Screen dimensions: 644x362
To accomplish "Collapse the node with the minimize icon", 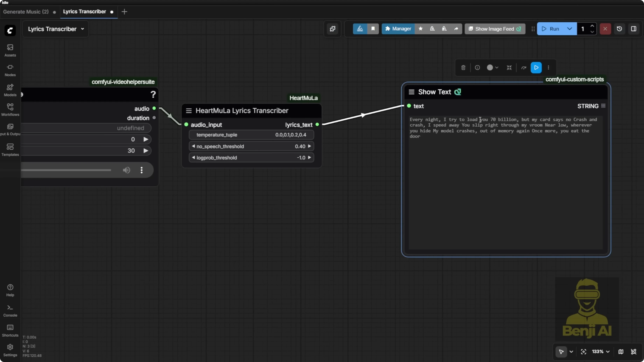I will pos(509,68).
